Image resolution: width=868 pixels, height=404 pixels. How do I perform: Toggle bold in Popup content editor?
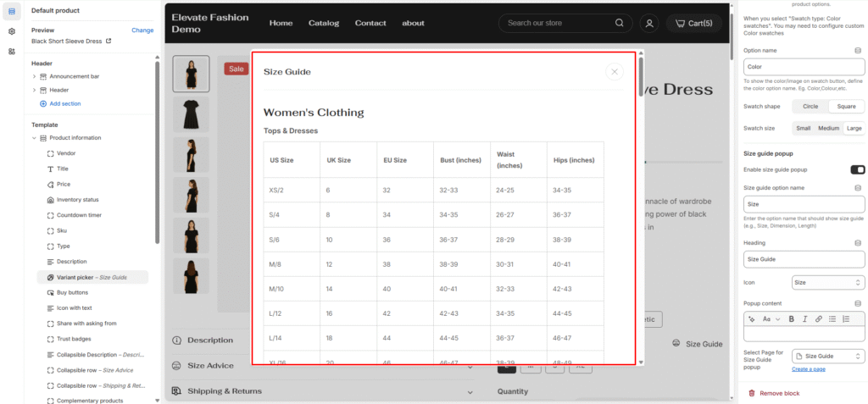point(792,318)
